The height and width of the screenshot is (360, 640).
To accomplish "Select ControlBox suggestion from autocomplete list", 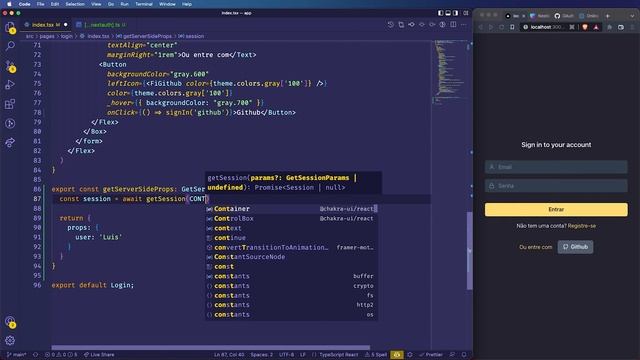I will coord(291,218).
